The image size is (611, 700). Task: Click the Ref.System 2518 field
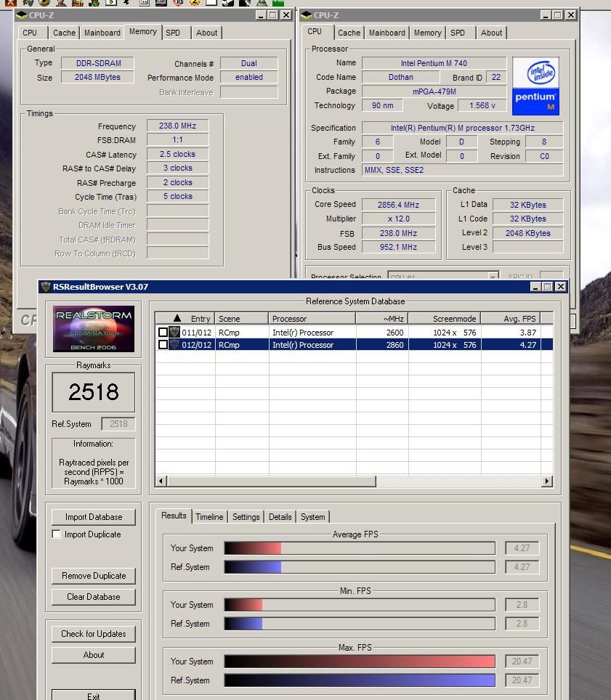coord(118,423)
